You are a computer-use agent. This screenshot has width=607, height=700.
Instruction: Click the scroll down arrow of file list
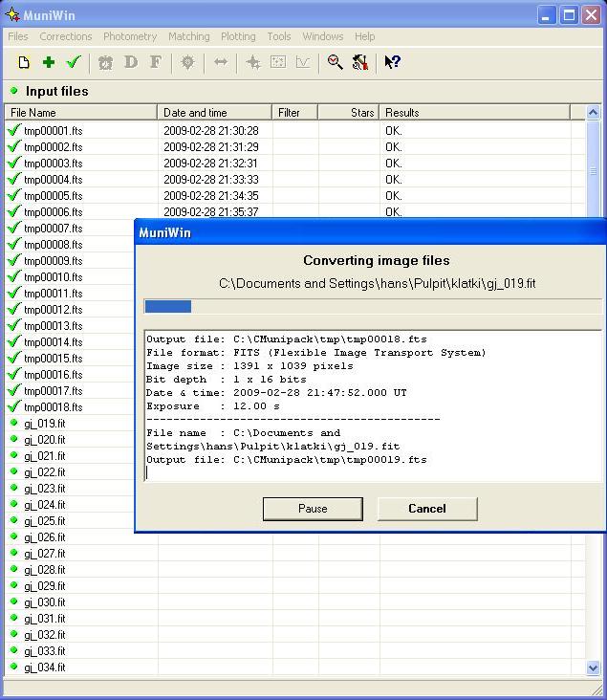pos(593,667)
